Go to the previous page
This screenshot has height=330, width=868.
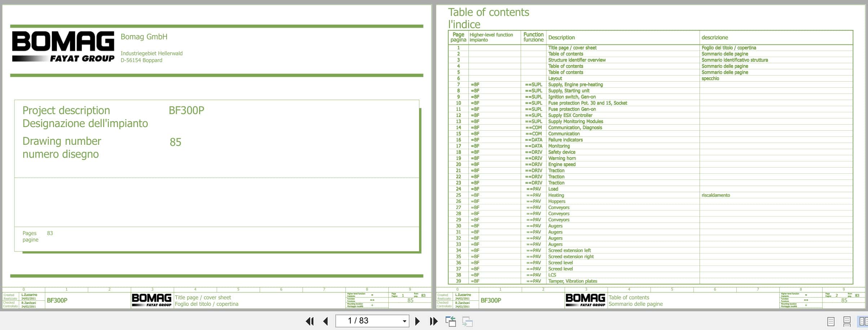click(x=326, y=321)
